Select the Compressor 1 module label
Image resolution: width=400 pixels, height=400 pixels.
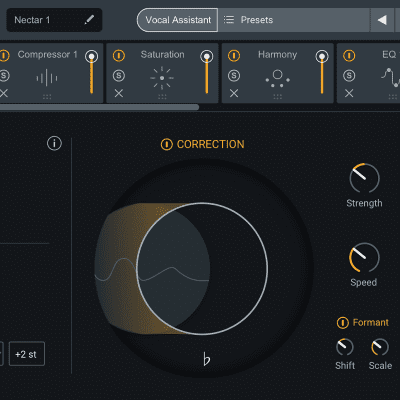pos(47,54)
